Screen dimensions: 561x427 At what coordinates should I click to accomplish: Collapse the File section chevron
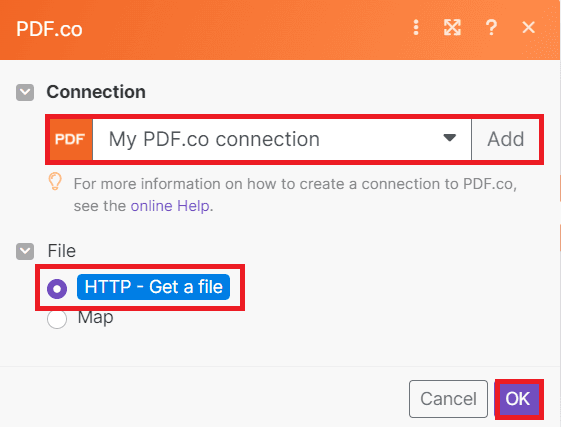coord(25,251)
